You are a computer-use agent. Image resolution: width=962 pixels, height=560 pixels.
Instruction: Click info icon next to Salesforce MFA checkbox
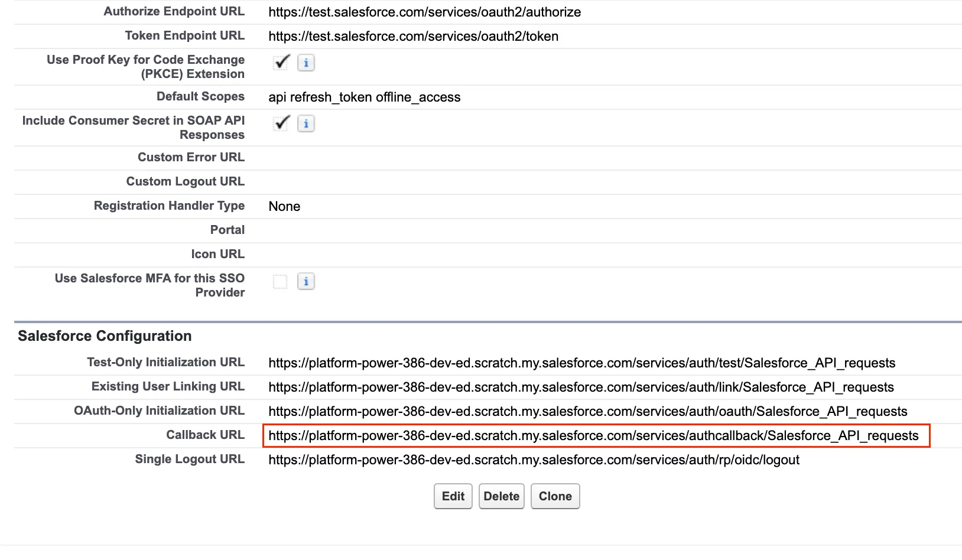click(x=305, y=282)
